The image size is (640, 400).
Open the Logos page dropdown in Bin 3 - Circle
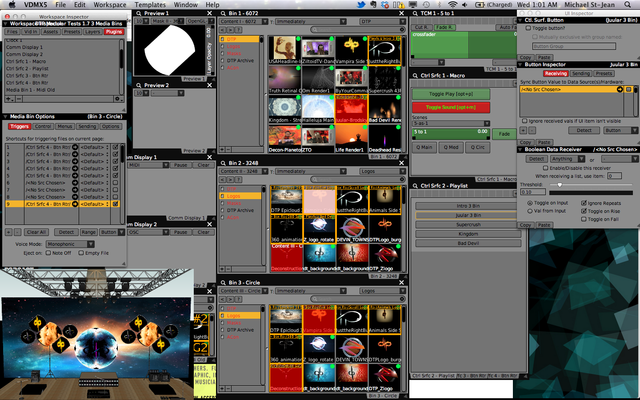[x=382, y=291]
